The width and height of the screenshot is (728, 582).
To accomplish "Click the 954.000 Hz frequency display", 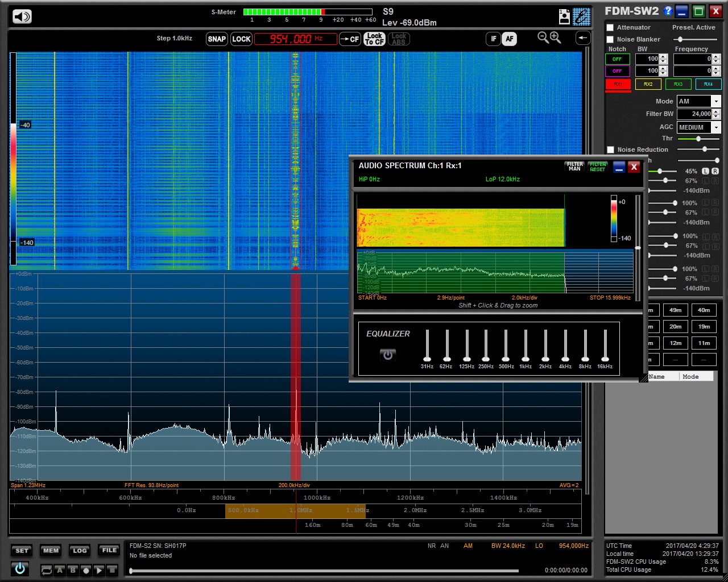I will tap(295, 39).
